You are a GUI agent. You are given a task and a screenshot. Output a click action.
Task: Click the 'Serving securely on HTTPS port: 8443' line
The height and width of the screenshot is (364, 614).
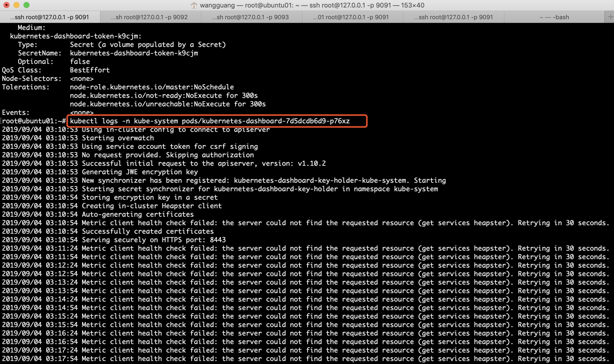point(114,240)
